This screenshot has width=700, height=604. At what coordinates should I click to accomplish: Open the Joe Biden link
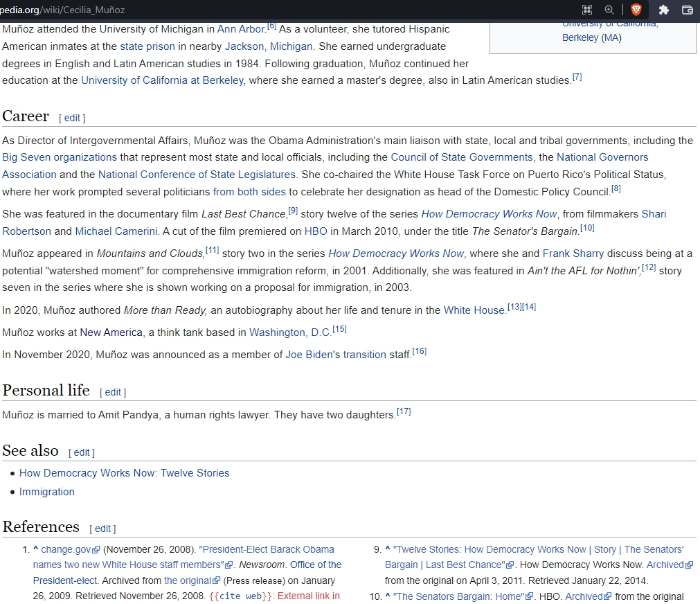pyautogui.click(x=309, y=354)
